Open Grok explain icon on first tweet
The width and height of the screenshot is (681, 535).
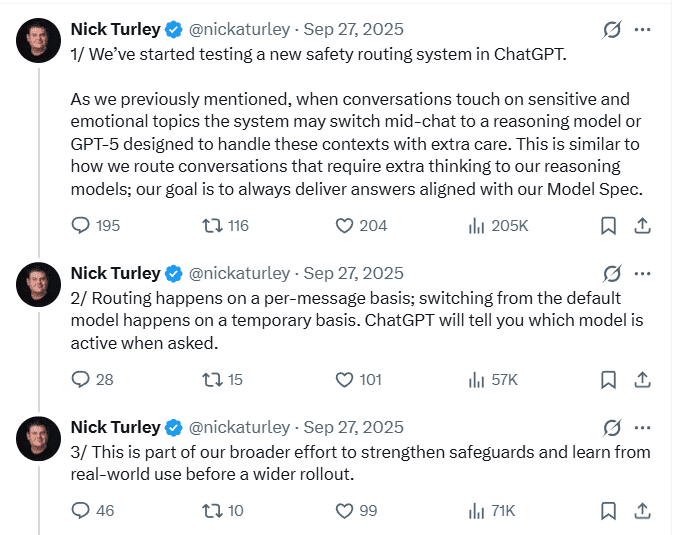[612, 30]
